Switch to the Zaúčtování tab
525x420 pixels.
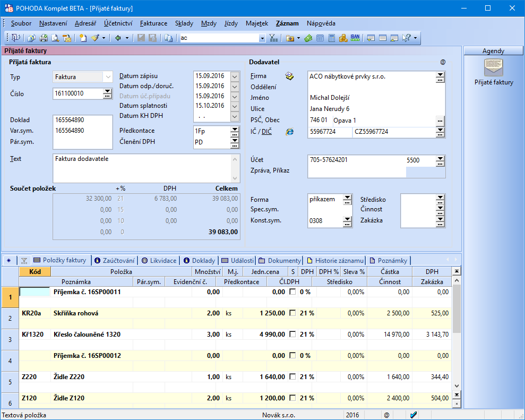tap(115, 260)
